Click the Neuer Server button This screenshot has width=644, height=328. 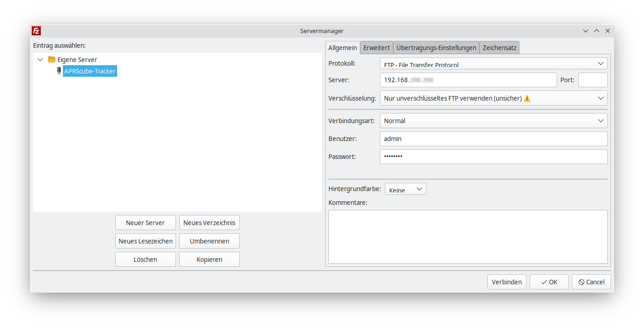[x=145, y=223]
